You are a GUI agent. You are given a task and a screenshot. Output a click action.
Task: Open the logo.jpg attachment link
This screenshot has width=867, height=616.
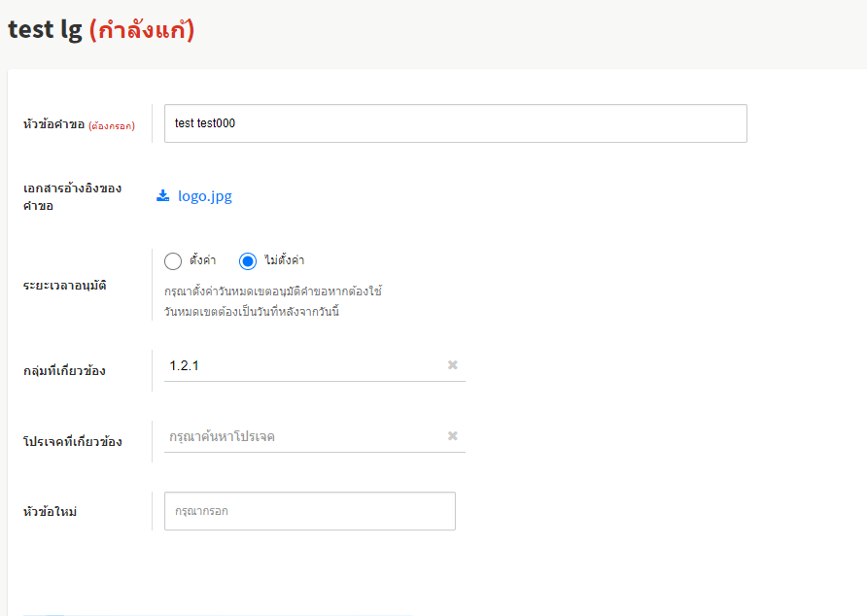click(x=204, y=196)
